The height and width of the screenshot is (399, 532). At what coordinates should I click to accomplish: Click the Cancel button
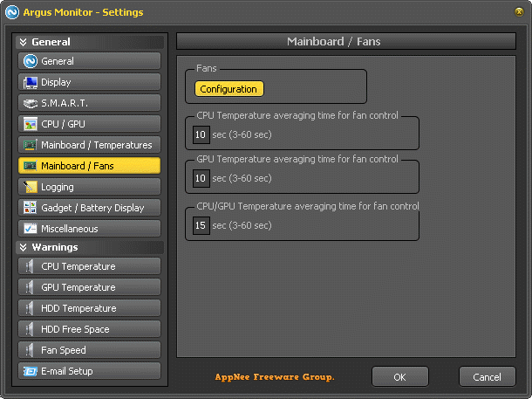coord(487,377)
